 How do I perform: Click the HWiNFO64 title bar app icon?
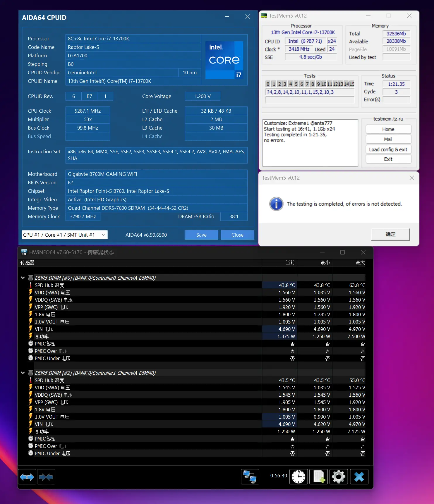pyautogui.click(x=24, y=252)
